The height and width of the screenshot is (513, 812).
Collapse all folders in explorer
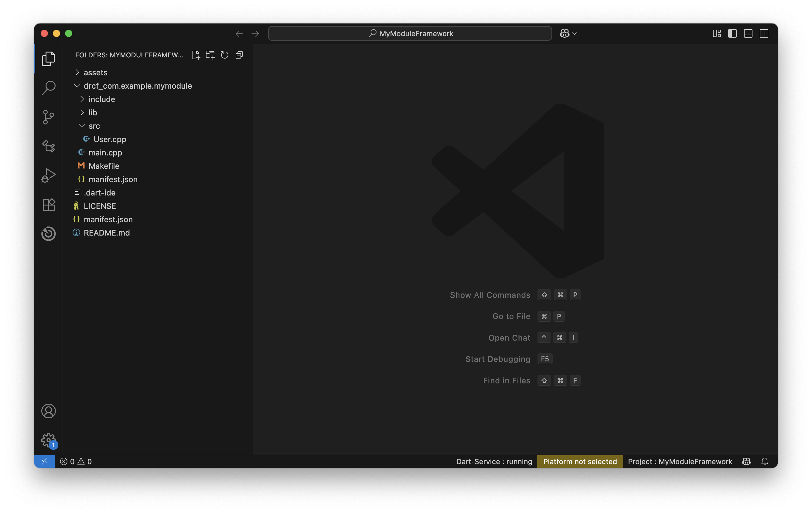point(239,55)
